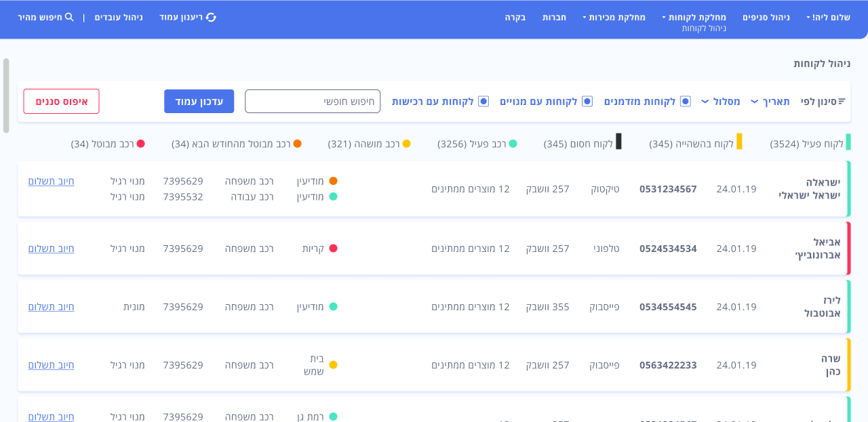Click phone number 0563422233

[668, 365]
